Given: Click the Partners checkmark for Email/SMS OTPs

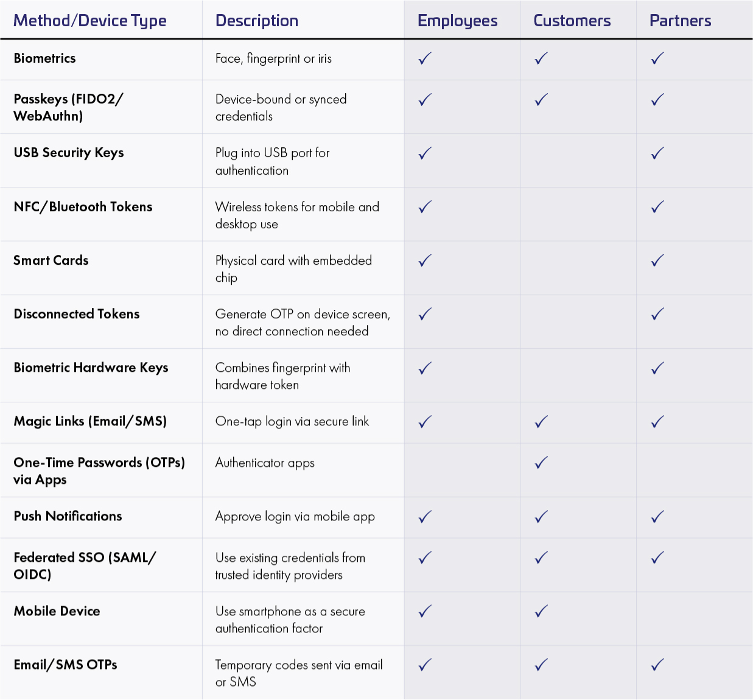Looking at the screenshot, I should point(657,665).
